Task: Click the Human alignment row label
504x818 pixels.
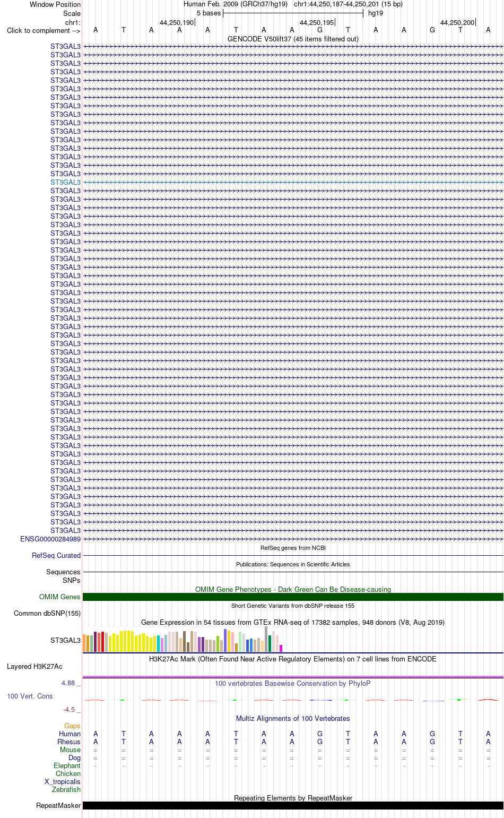Action: click(x=70, y=734)
